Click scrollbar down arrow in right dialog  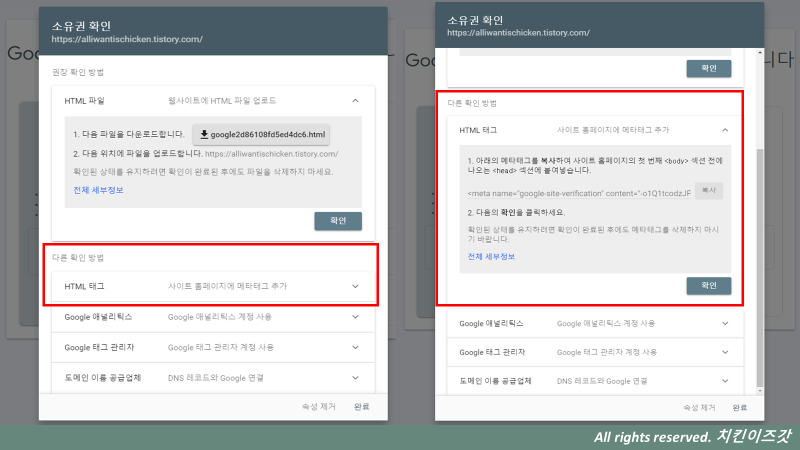coord(760,391)
